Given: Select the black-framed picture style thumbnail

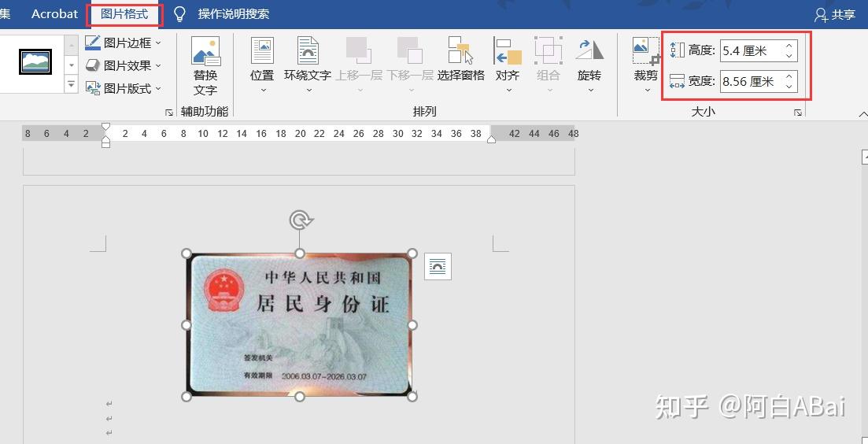Looking at the screenshot, I should 35,61.
